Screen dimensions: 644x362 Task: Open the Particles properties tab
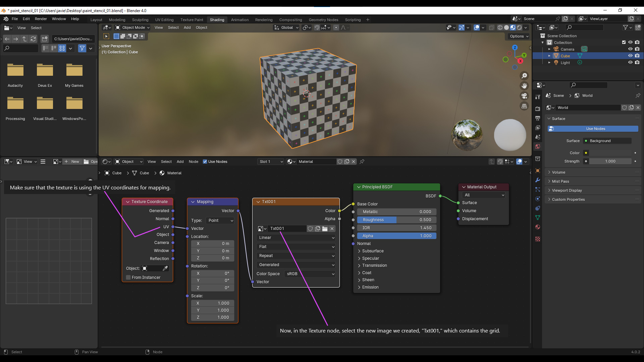click(538, 189)
